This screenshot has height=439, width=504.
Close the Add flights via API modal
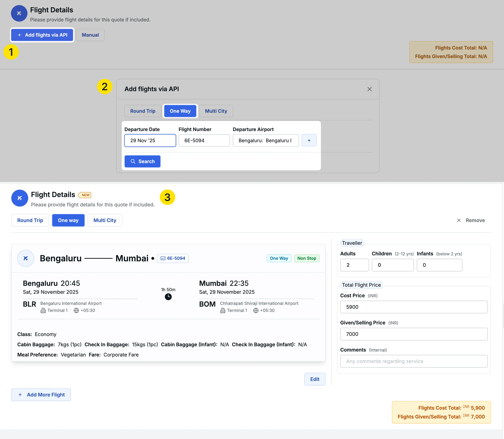pyautogui.click(x=369, y=89)
